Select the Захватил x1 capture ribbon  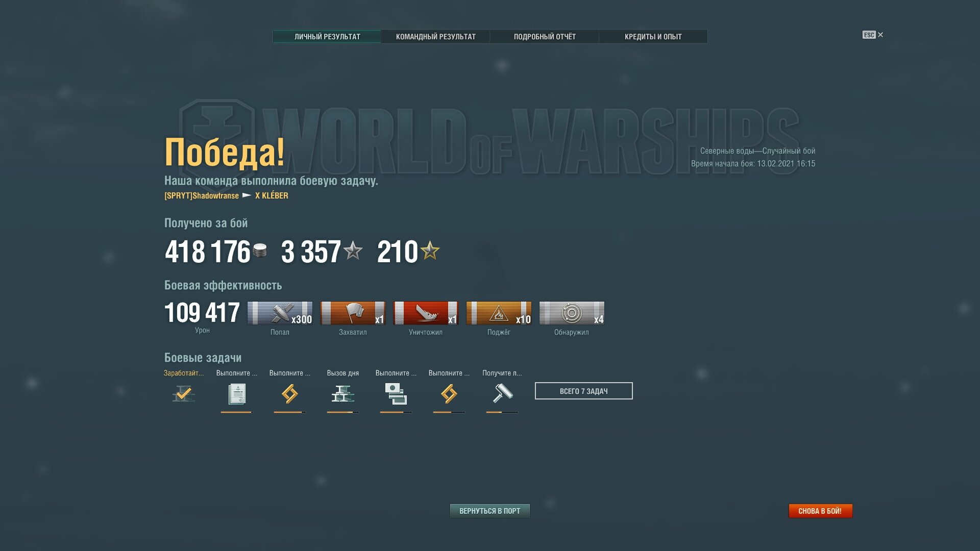tap(353, 313)
